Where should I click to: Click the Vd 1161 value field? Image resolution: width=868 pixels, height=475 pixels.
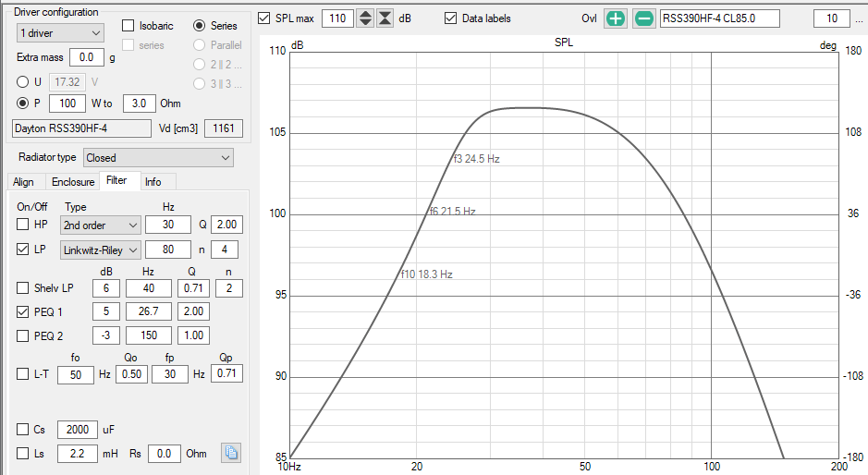224,128
